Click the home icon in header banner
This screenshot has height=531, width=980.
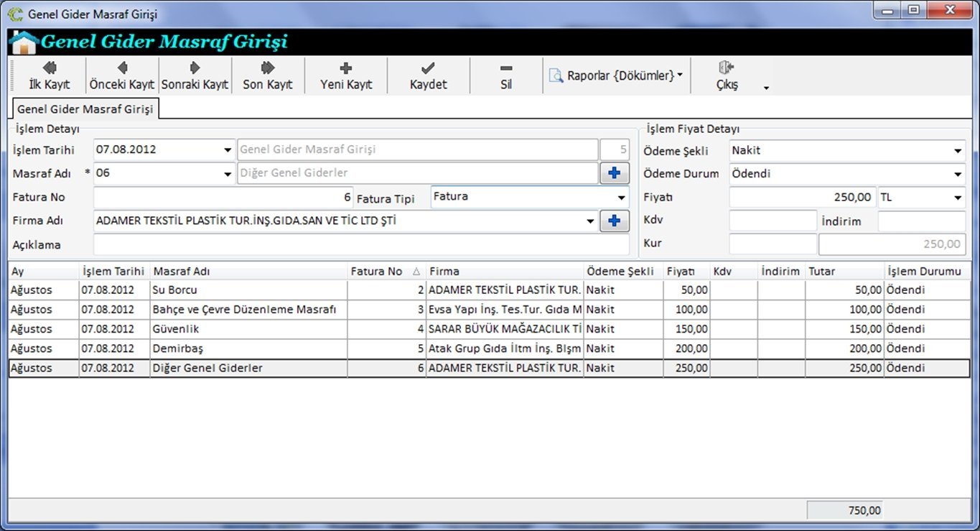tap(24, 42)
